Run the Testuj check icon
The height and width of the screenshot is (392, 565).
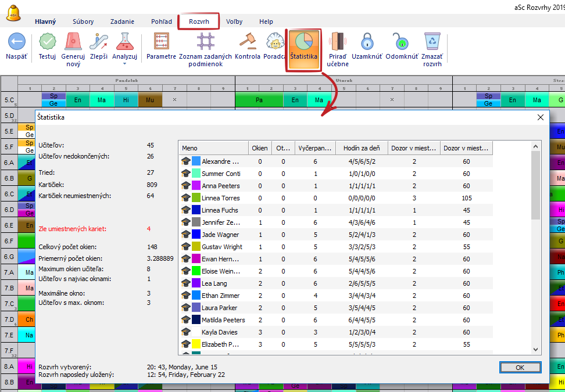[x=47, y=42]
